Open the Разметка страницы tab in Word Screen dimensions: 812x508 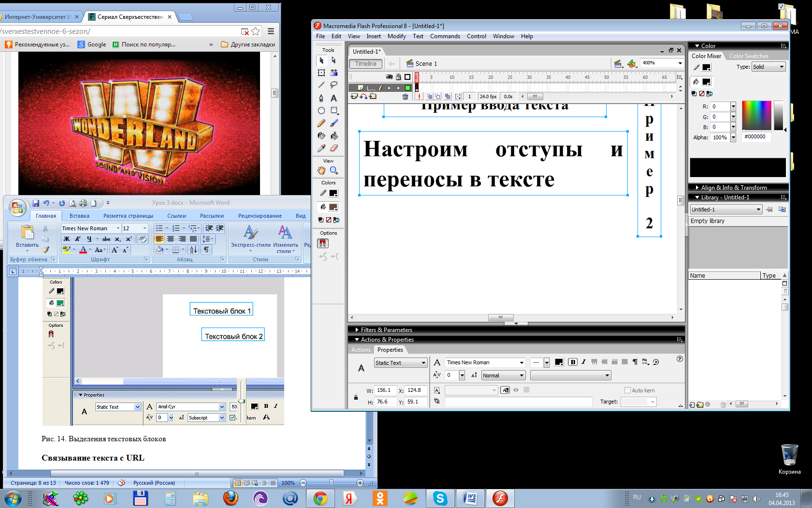(x=128, y=216)
